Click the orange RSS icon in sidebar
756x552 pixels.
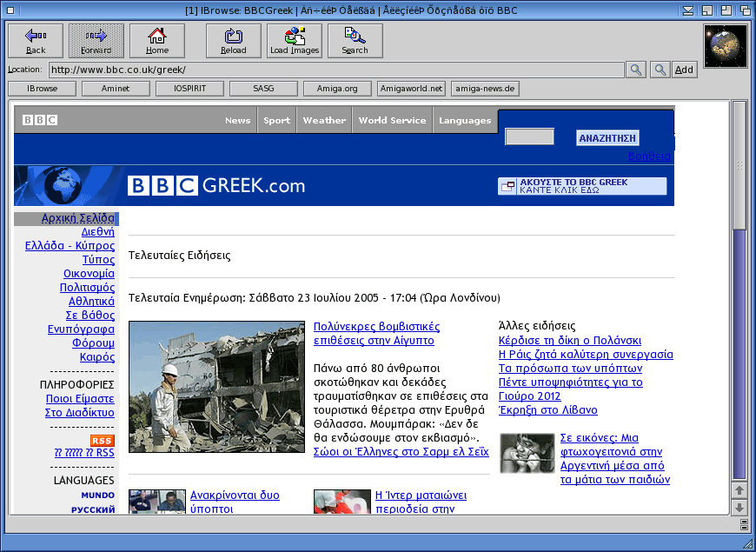[x=103, y=441]
